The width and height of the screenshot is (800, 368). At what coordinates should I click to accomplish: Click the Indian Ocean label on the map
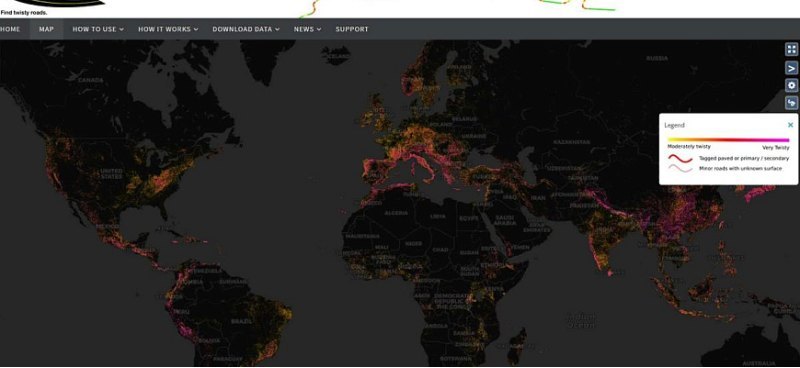click(x=581, y=321)
